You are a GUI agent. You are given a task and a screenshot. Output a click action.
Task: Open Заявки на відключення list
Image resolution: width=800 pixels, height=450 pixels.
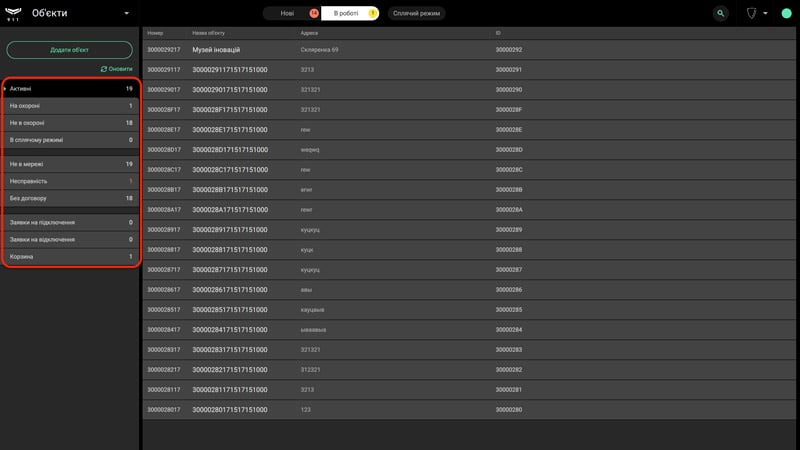pos(71,239)
